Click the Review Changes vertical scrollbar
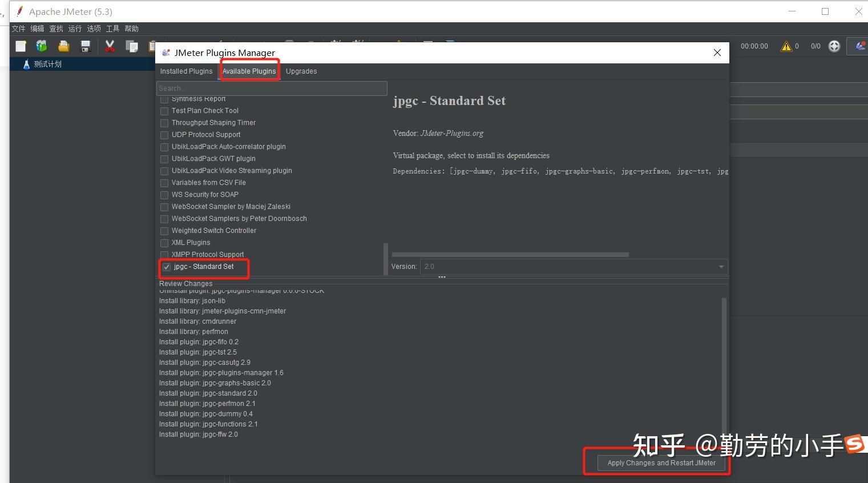 click(725, 368)
